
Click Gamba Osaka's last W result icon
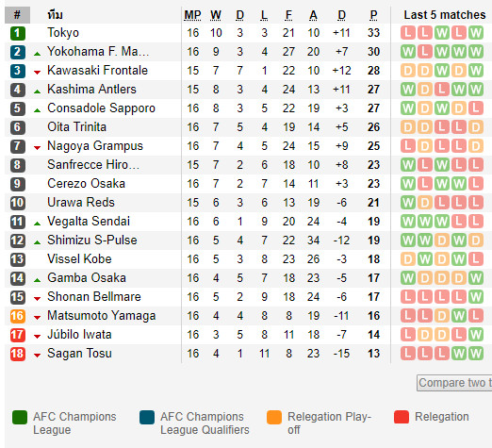click(x=476, y=278)
